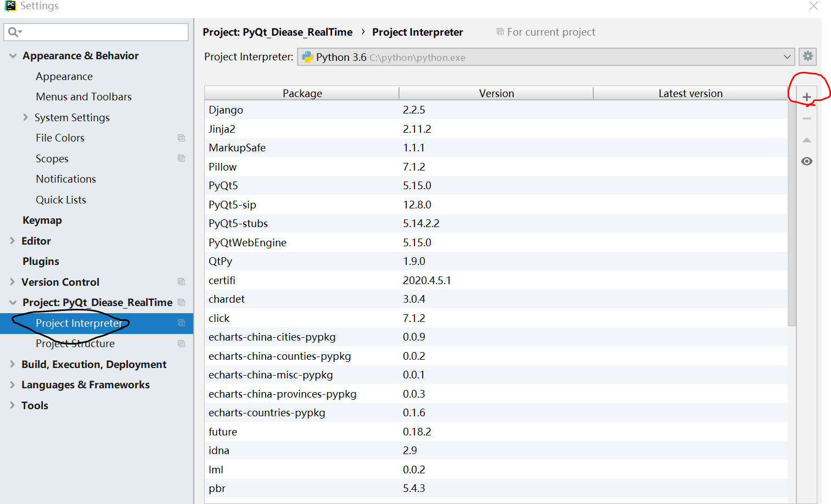This screenshot has height=504, width=831.
Task: Open the interpreter settings gear icon
Action: pyautogui.click(x=807, y=56)
